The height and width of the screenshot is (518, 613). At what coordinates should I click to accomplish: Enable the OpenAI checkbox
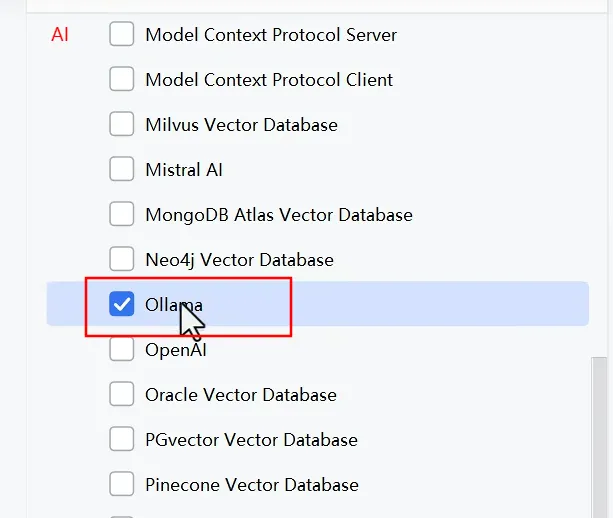click(122, 350)
